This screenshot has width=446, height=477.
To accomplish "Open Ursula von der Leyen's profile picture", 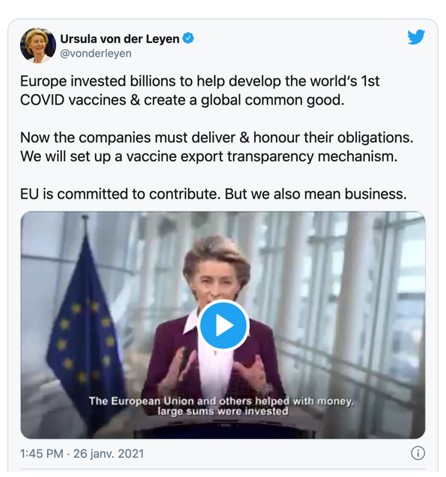I will (38, 45).
